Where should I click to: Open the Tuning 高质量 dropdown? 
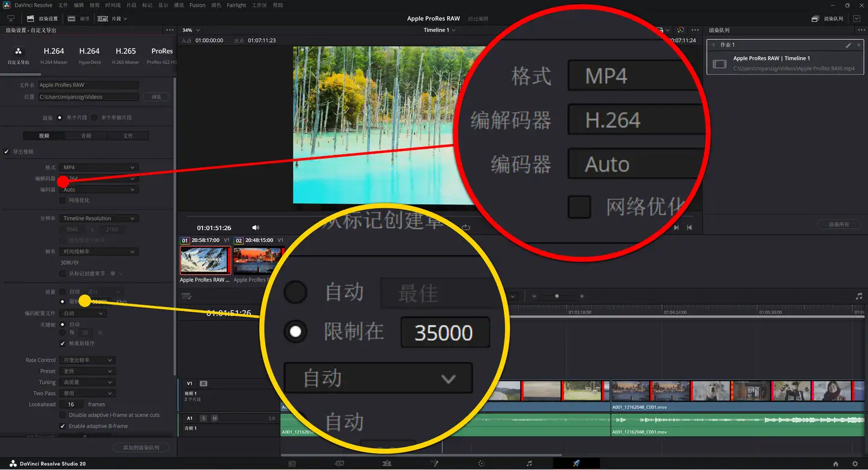[87, 382]
